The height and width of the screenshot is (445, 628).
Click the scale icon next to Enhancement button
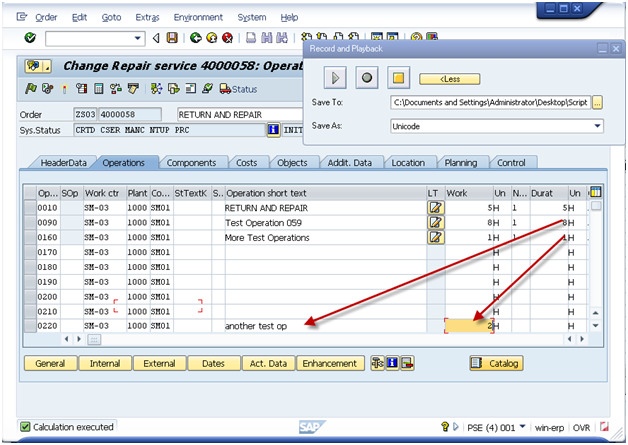click(x=377, y=363)
